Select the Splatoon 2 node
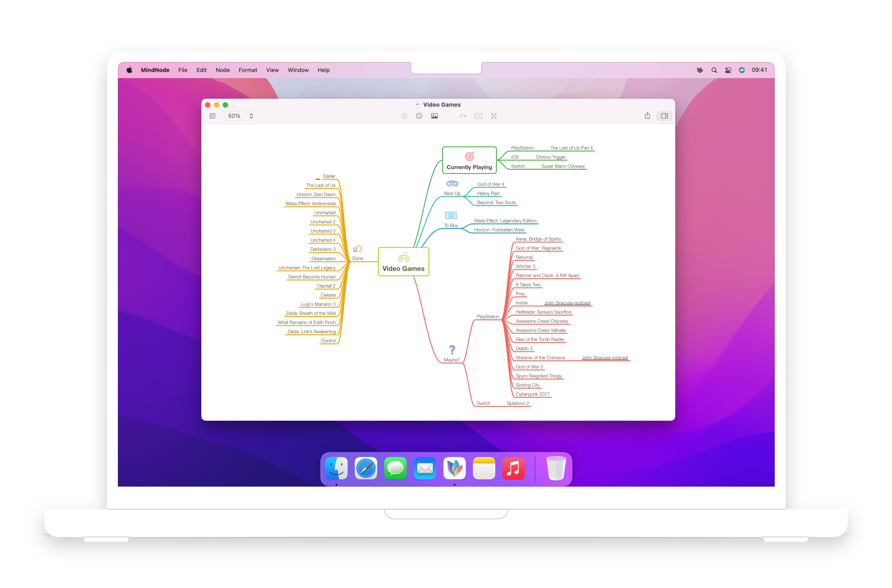 (x=518, y=403)
